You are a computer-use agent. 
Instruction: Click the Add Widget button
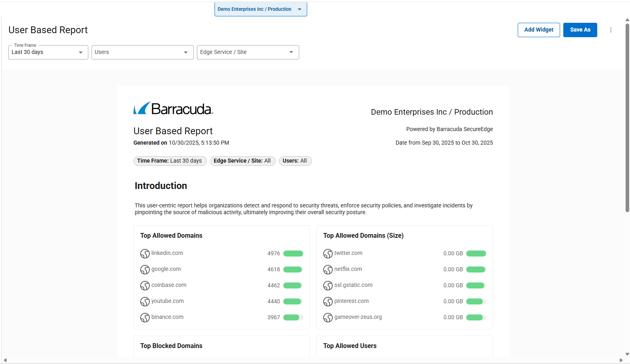(539, 30)
